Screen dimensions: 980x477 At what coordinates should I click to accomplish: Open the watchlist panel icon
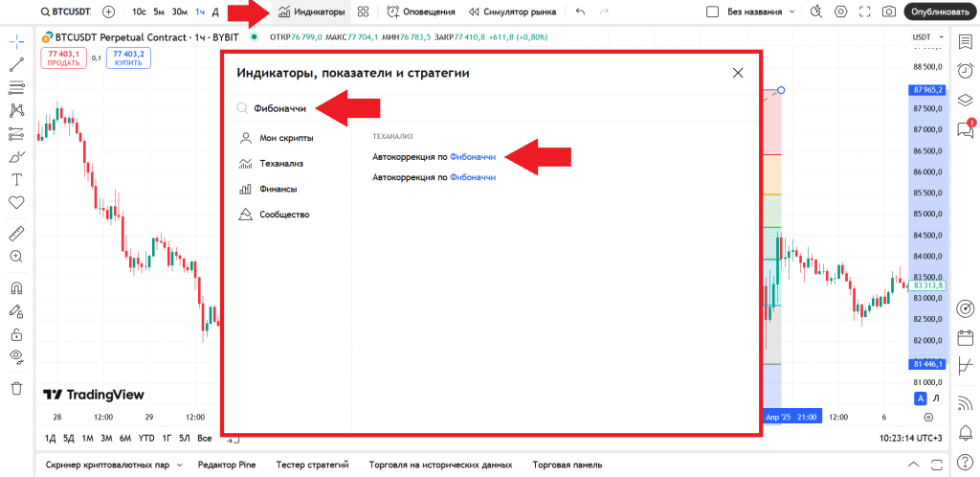(965, 41)
